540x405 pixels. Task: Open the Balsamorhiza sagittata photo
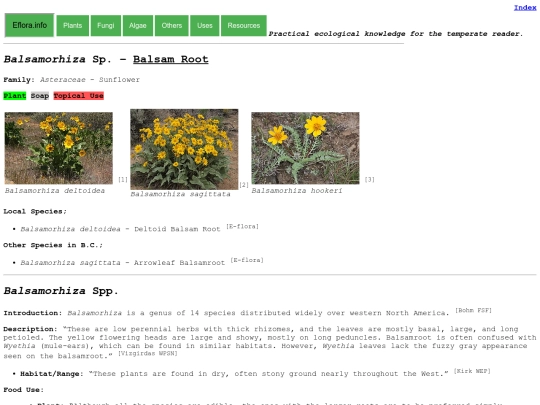pos(184,149)
